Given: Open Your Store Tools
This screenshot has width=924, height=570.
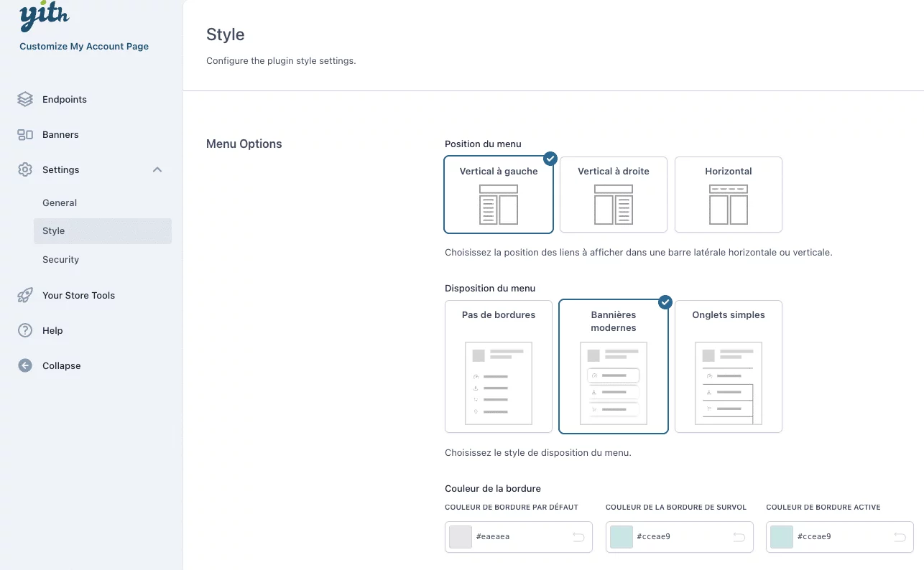Looking at the screenshot, I should (x=78, y=295).
